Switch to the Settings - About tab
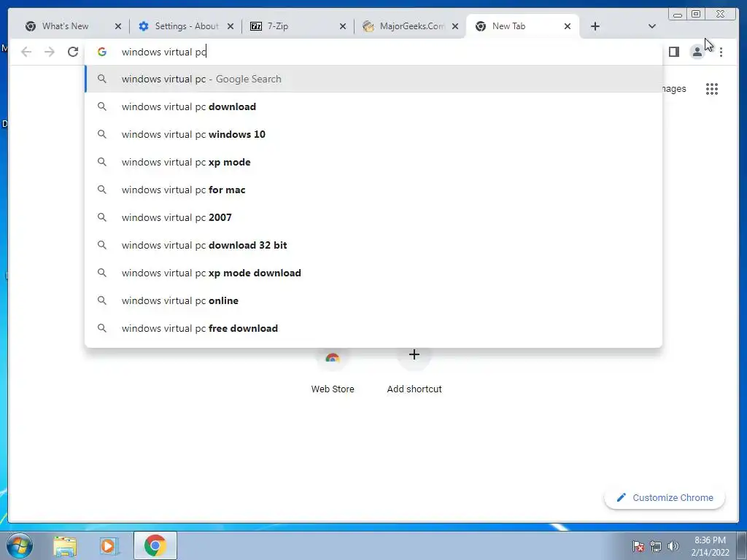Image resolution: width=747 pixels, height=560 pixels. tap(186, 26)
